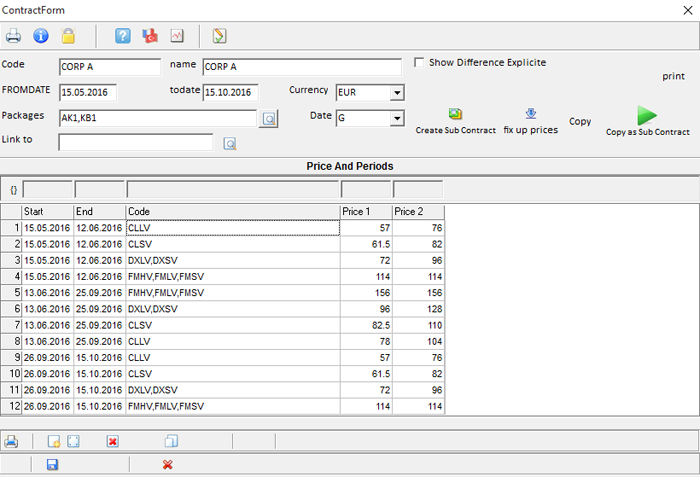Click the Start column filter box
This screenshot has width=700, height=477.
point(48,190)
